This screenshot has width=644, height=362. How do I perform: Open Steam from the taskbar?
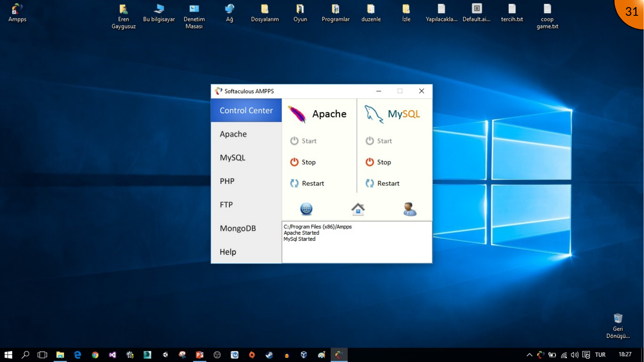[269, 355]
